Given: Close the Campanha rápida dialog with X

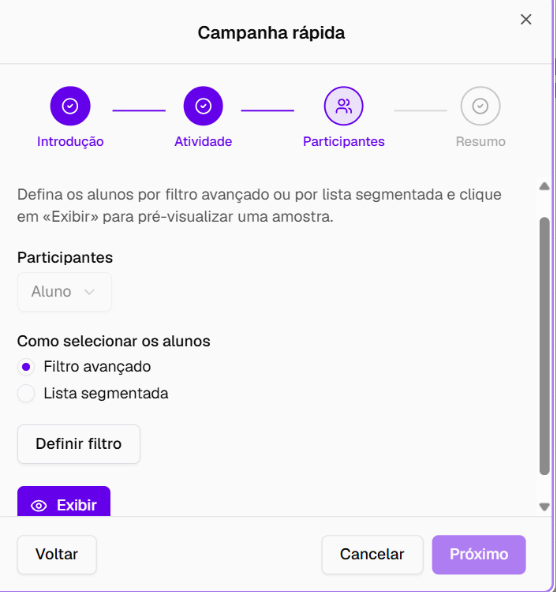Looking at the screenshot, I should [526, 19].
